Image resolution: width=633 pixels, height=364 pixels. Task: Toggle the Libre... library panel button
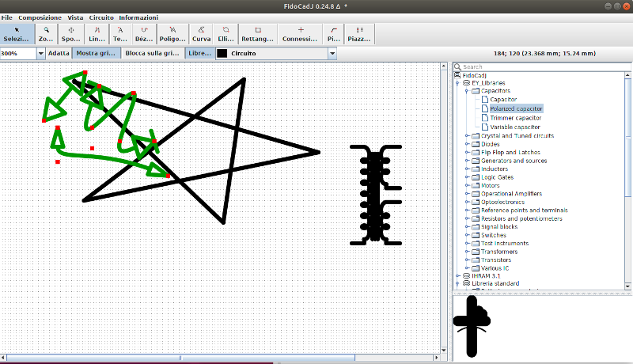coord(199,53)
